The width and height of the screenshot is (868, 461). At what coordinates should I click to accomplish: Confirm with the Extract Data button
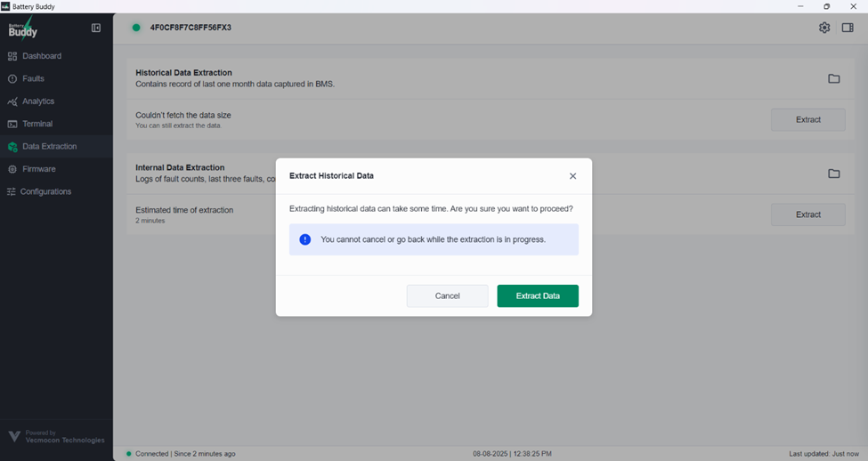point(538,296)
